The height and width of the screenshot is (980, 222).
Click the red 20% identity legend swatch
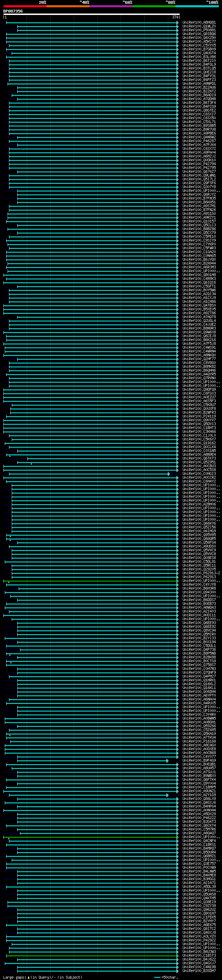(25, 6)
